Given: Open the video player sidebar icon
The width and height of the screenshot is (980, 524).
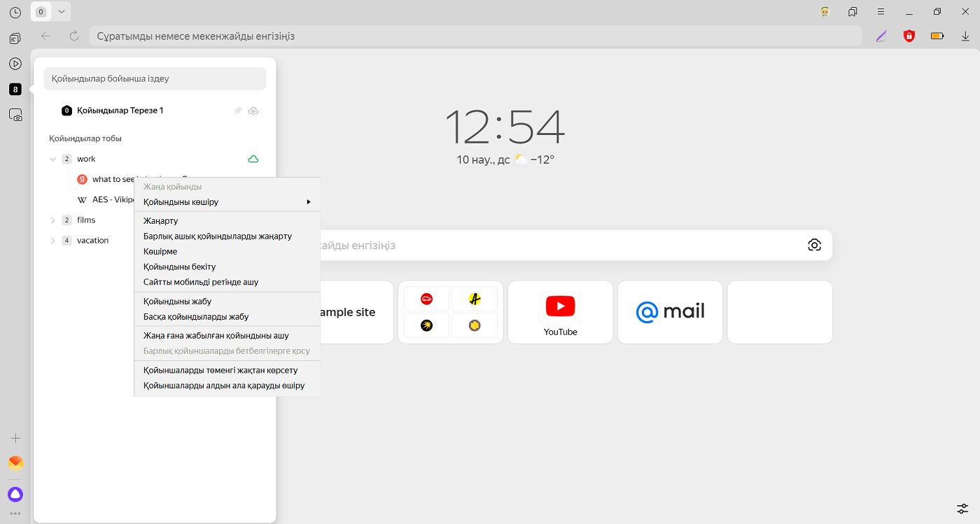Looking at the screenshot, I should click(15, 64).
